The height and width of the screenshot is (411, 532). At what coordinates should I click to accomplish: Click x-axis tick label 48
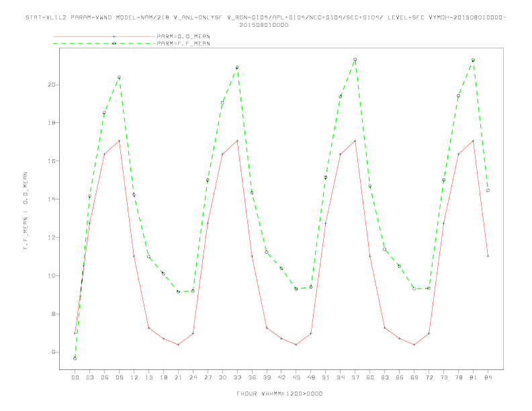click(311, 377)
